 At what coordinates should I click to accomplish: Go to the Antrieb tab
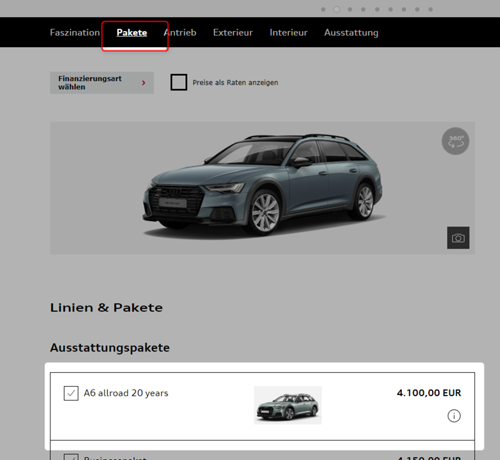coord(180,32)
